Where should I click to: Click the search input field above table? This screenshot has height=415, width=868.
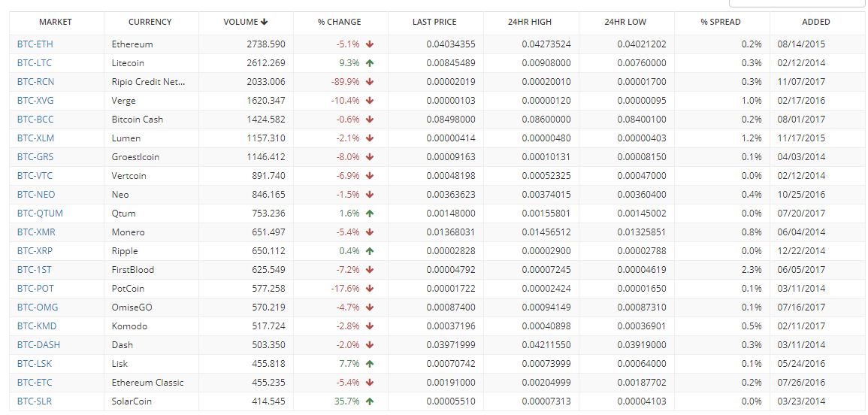[797, 3]
